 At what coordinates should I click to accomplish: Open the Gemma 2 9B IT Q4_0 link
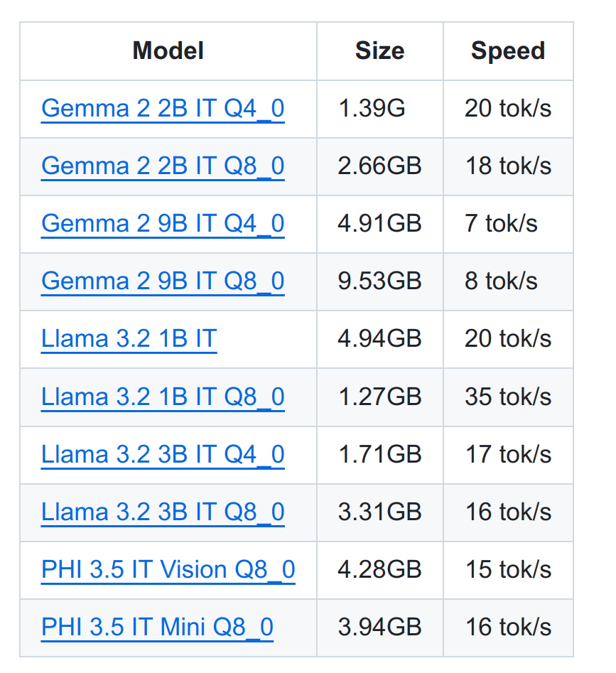pos(163,224)
